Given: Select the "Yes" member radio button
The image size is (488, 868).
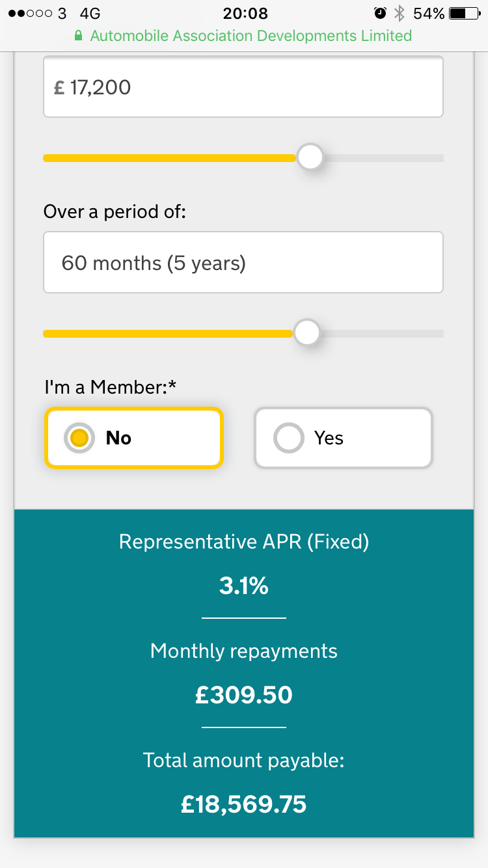Looking at the screenshot, I should (x=289, y=438).
